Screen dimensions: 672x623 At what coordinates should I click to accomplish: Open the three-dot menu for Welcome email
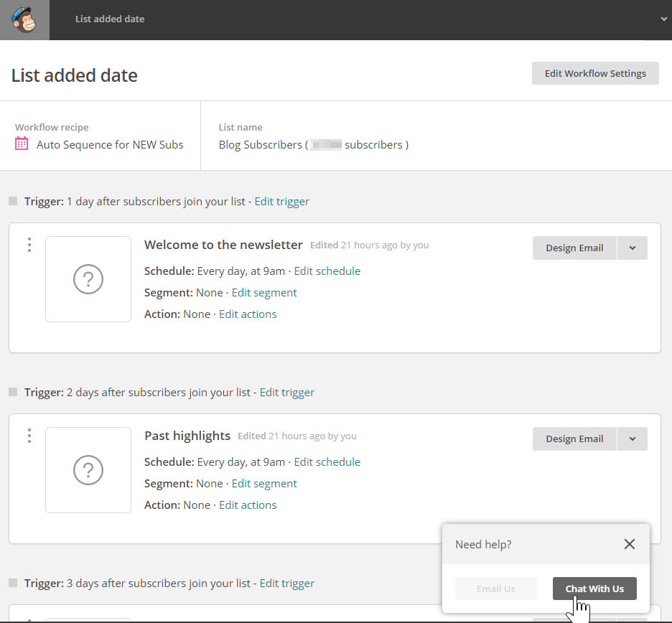point(29,245)
